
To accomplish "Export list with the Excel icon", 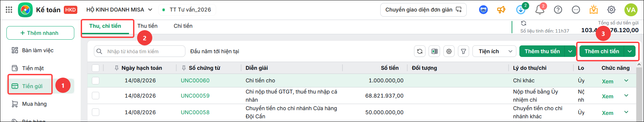I will [x=434, y=52].
